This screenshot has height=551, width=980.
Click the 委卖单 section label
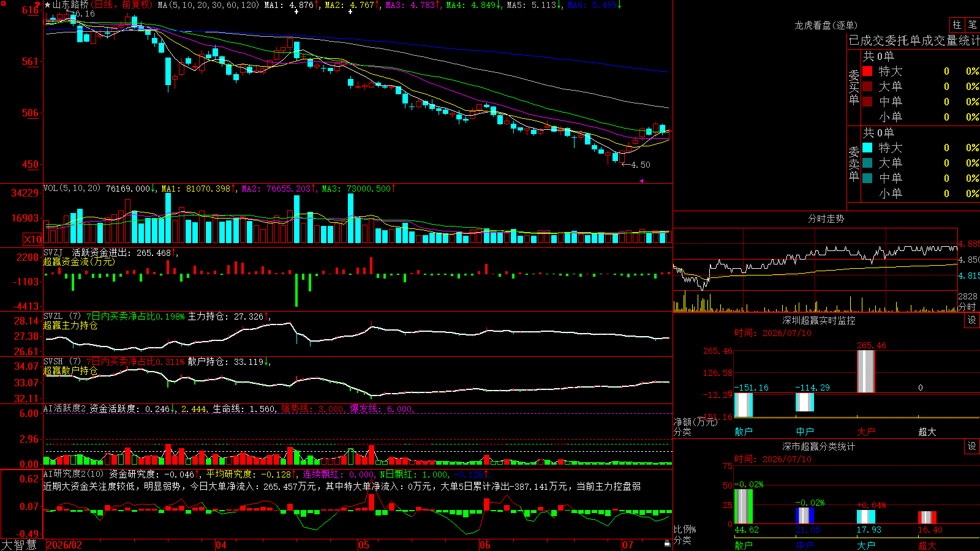click(x=854, y=163)
